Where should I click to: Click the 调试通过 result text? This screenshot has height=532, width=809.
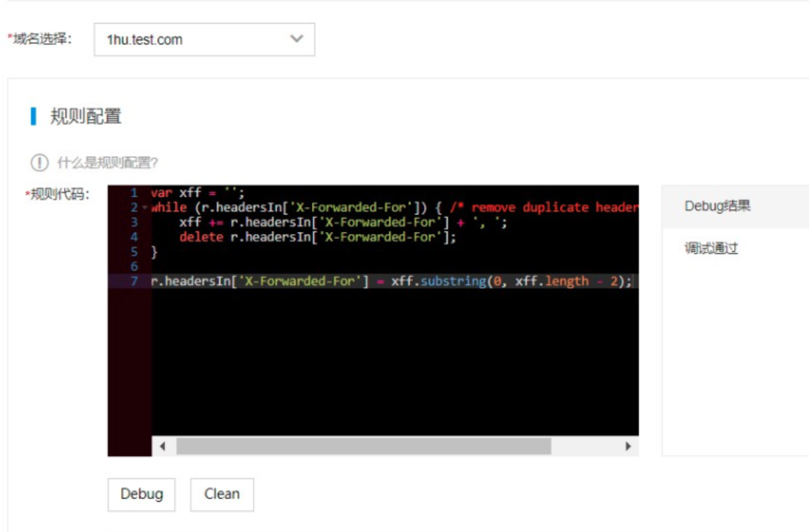(x=711, y=248)
